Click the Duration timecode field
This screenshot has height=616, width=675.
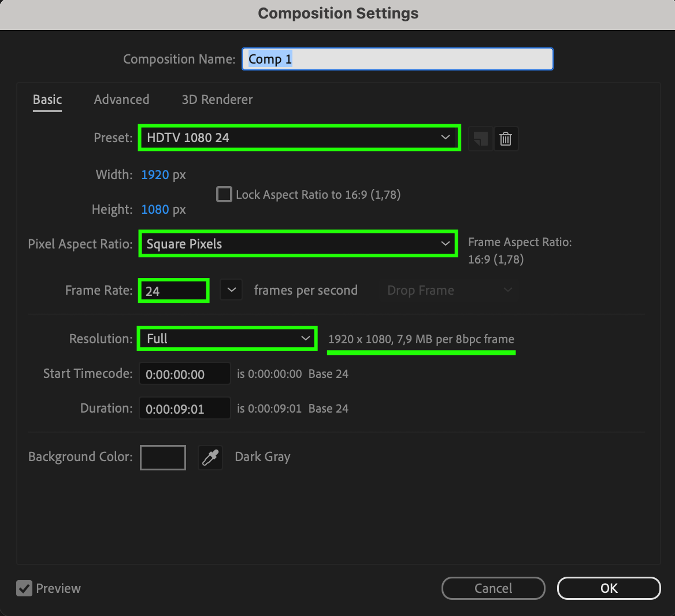point(184,409)
